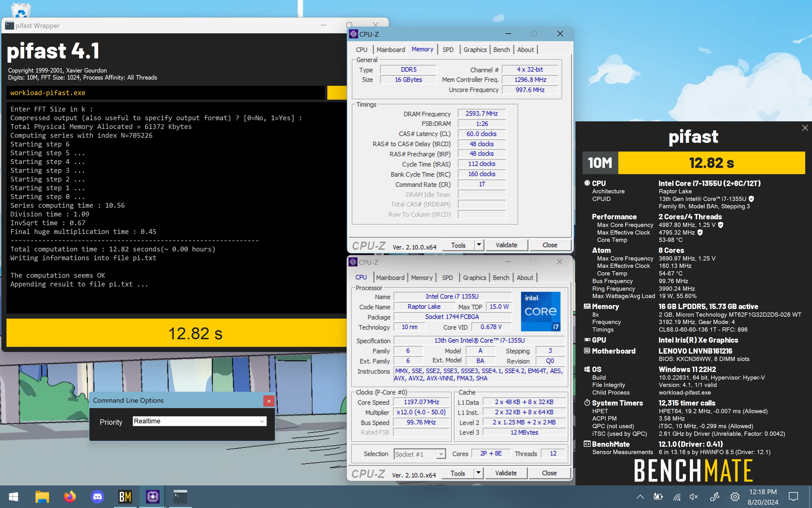Open Graphics tab in lower CPU-Z
The image size is (812, 508).
[x=475, y=278]
